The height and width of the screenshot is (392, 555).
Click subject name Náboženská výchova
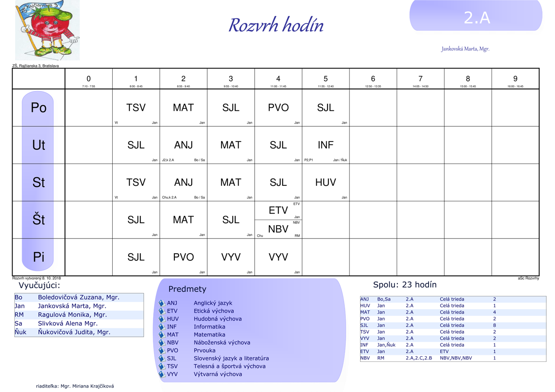coord(222,342)
